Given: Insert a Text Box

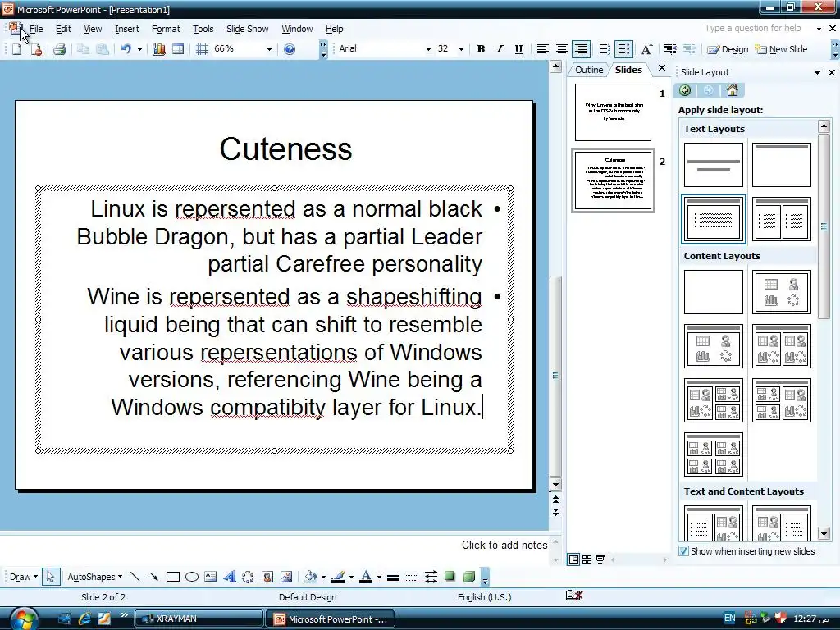Looking at the screenshot, I should (x=211, y=577).
